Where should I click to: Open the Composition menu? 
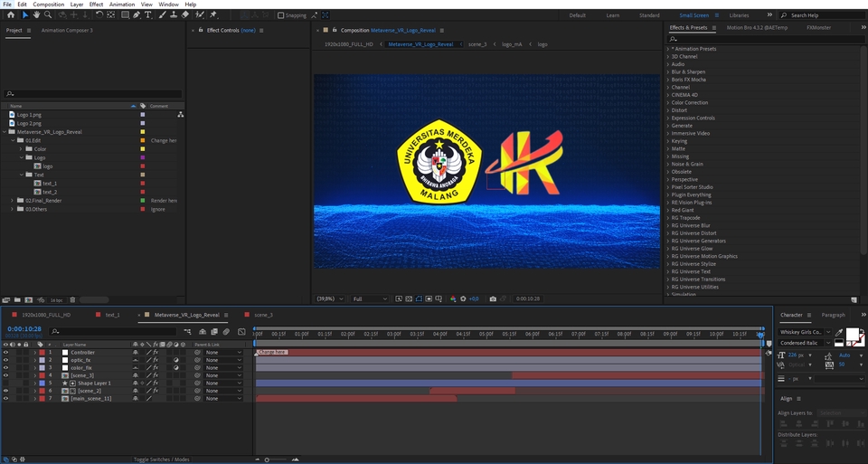tap(49, 5)
